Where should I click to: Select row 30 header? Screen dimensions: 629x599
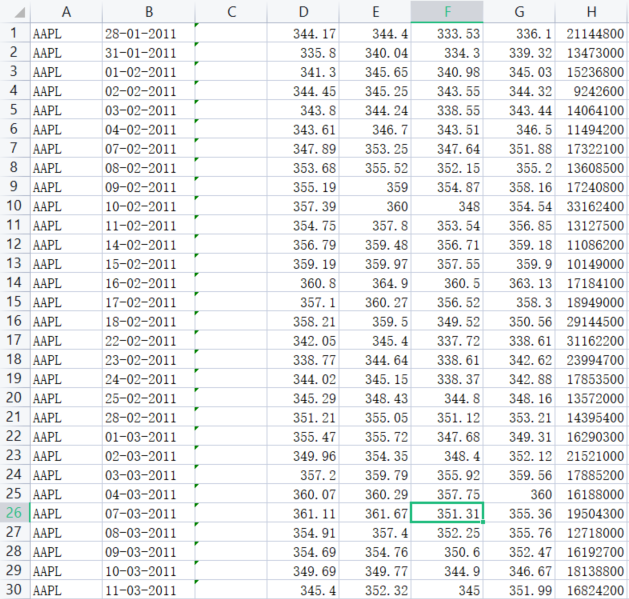pyautogui.click(x=15, y=589)
